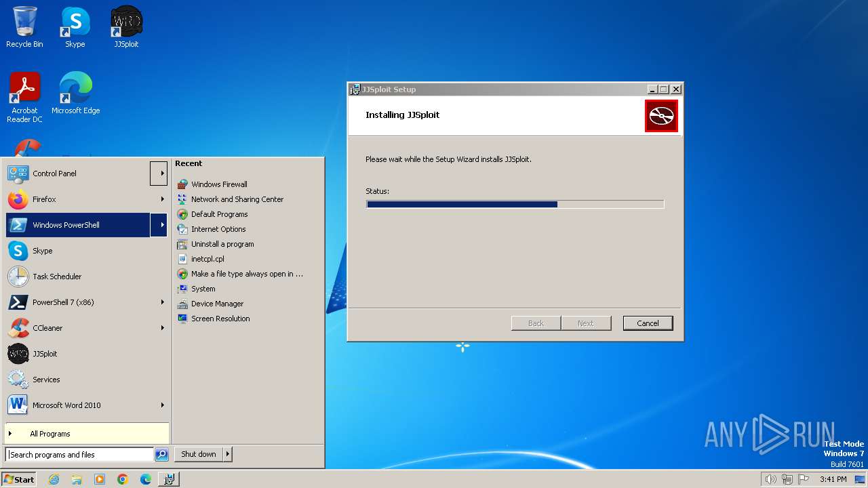Screen dimensions: 868x488
Task: Click the installation progress bar
Action: tap(515, 204)
